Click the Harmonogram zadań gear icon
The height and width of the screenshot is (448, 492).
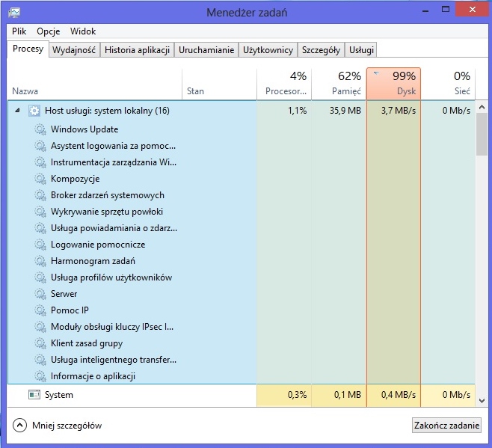click(40, 261)
